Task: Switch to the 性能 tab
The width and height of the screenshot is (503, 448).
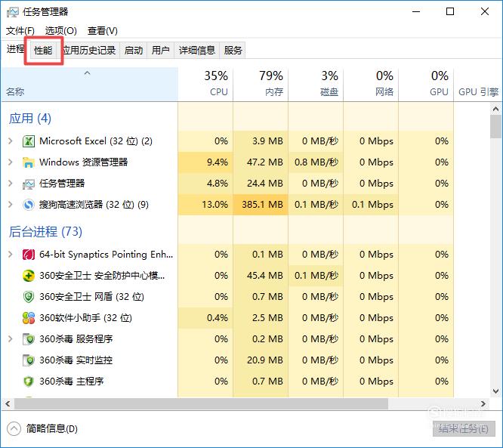Action: pyautogui.click(x=43, y=51)
